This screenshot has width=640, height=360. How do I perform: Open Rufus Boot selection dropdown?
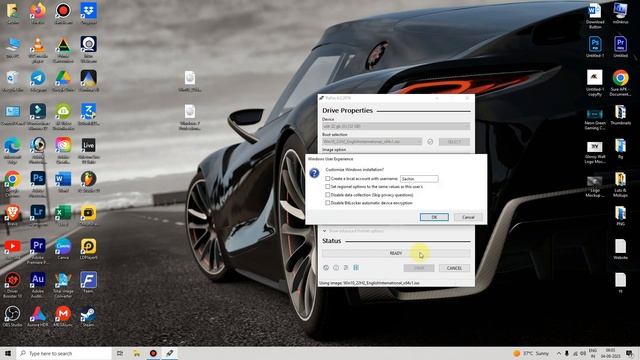coord(372,142)
